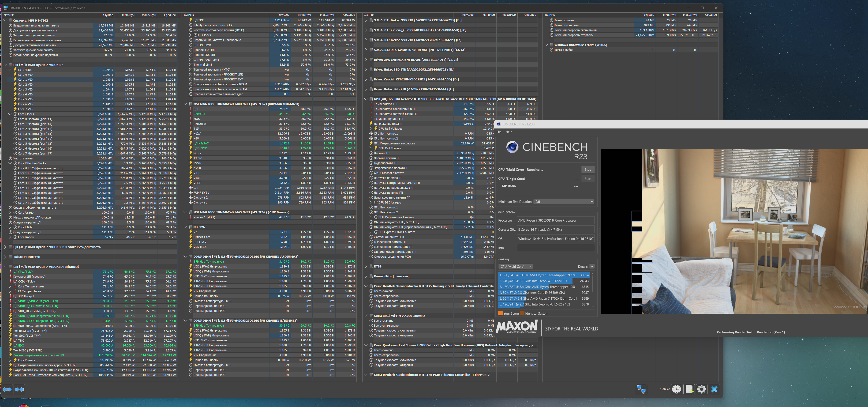Expand the RTSS sensor group
The height and width of the screenshot is (407, 868).
(366, 266)
